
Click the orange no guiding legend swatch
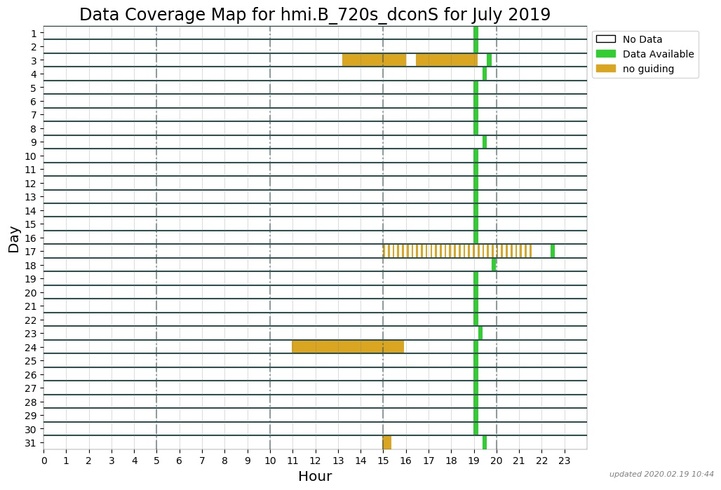pos(607,69)
